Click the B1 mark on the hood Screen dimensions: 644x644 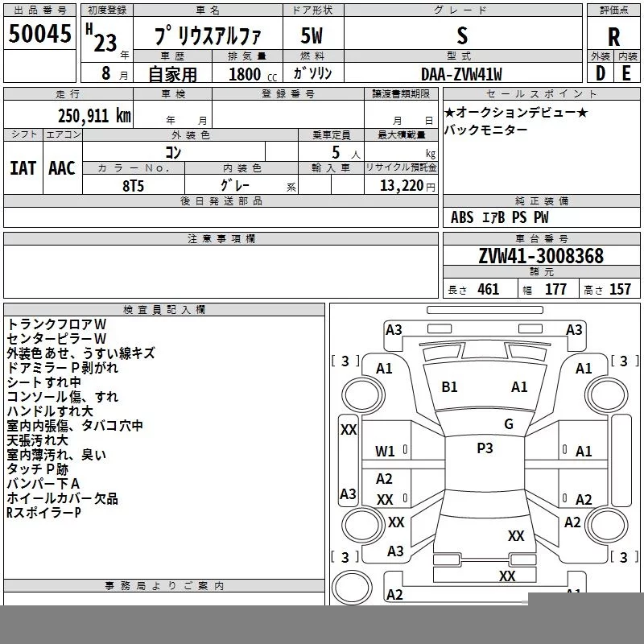click(449, 387)
